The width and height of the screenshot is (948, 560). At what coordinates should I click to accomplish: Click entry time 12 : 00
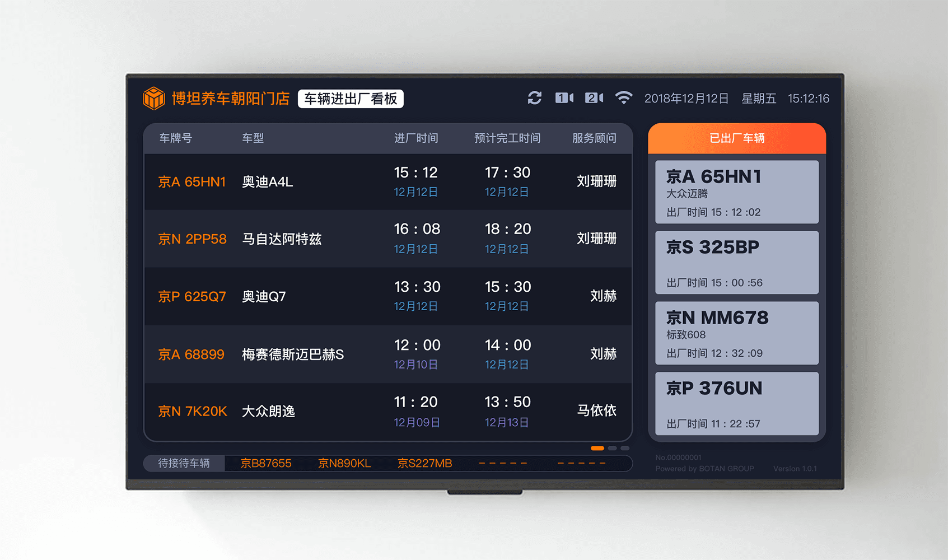point(417,345)
